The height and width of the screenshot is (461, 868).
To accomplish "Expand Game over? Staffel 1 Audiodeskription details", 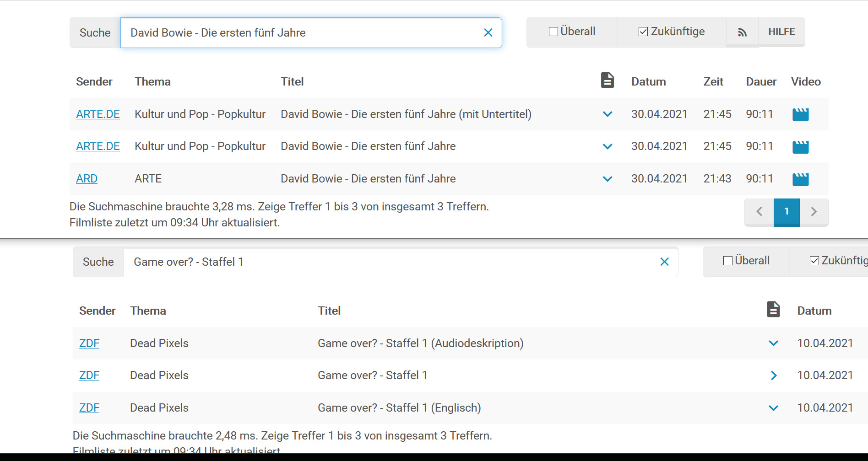I will (773, 343).
